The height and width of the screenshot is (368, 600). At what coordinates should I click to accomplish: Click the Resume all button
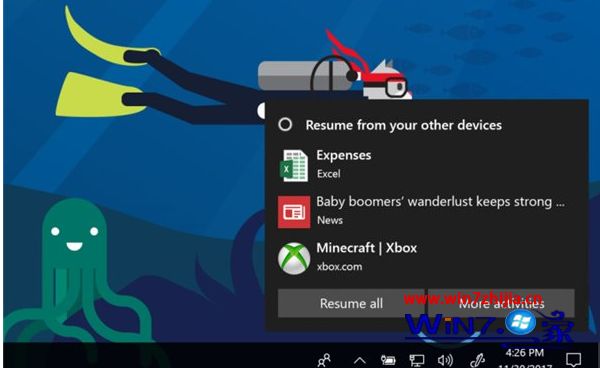point(351,303)
